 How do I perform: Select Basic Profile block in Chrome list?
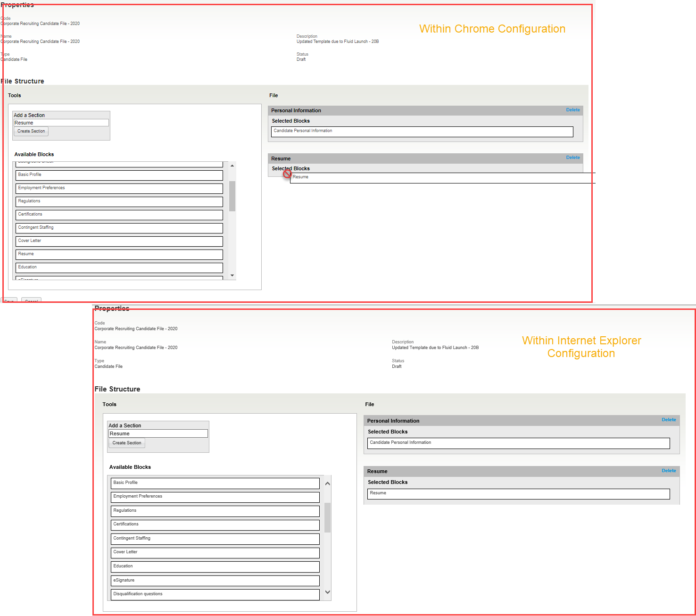tap(119, 175)
